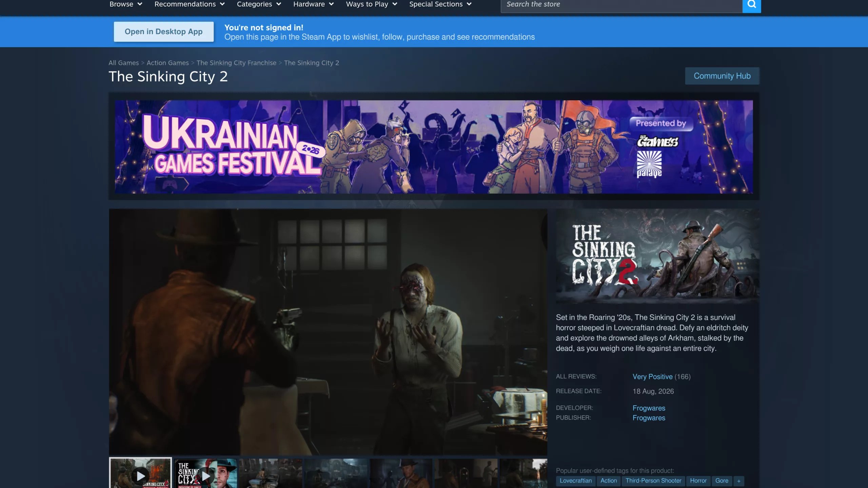Select the Third-Person Shooter tag
Screen dimensions: 868x488
pos(653,481)
